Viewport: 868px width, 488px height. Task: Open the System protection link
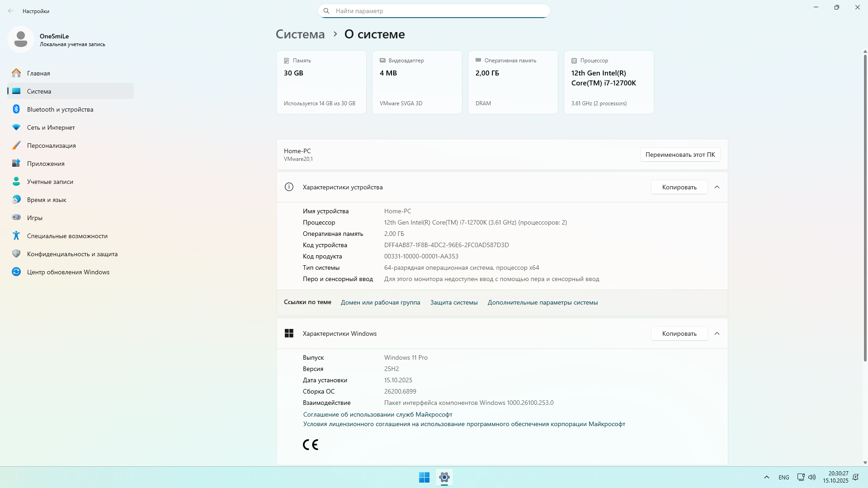[x=454, y=302]
